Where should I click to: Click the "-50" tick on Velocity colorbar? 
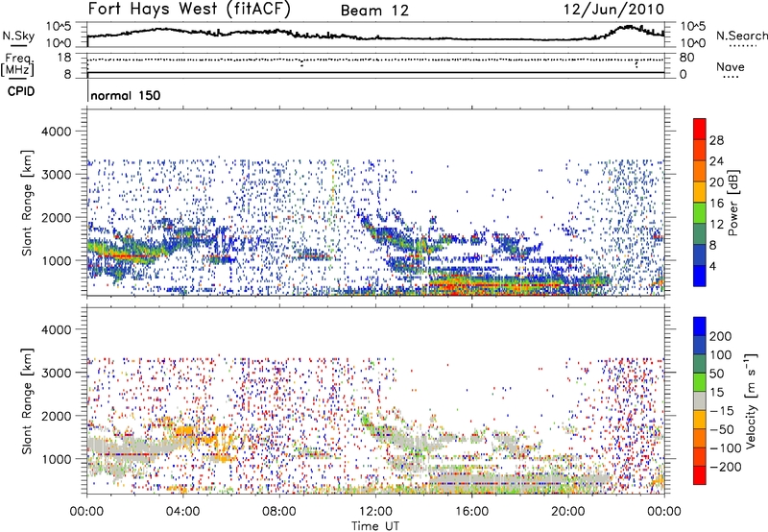tap(722, 429)
